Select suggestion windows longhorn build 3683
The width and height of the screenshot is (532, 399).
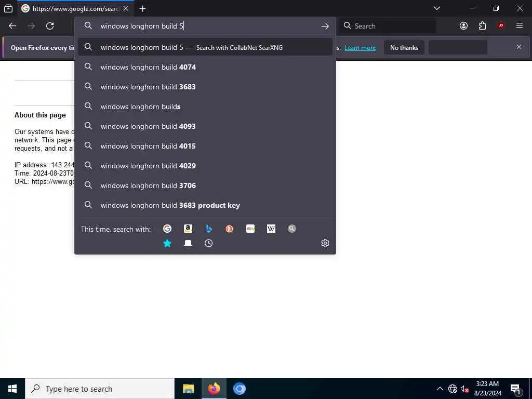(x=205, y=87)
